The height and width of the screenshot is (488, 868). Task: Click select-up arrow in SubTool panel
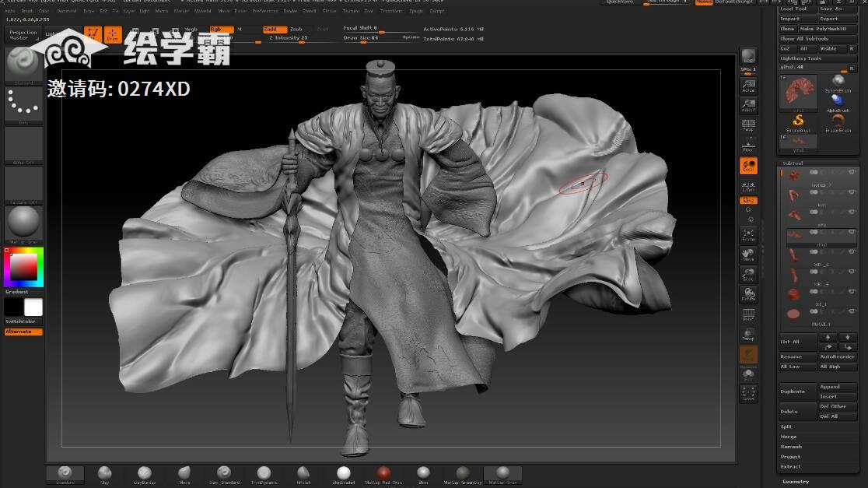pos(828,337)
